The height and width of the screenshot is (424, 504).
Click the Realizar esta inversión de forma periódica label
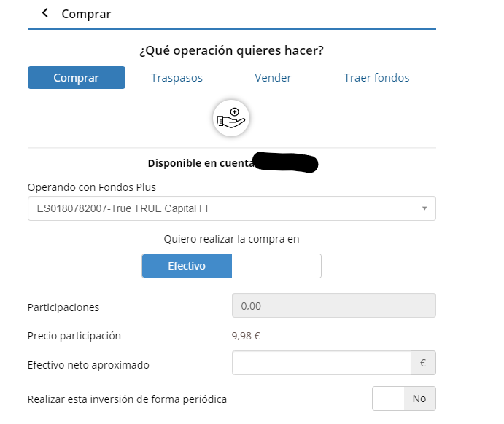point(127,399)
